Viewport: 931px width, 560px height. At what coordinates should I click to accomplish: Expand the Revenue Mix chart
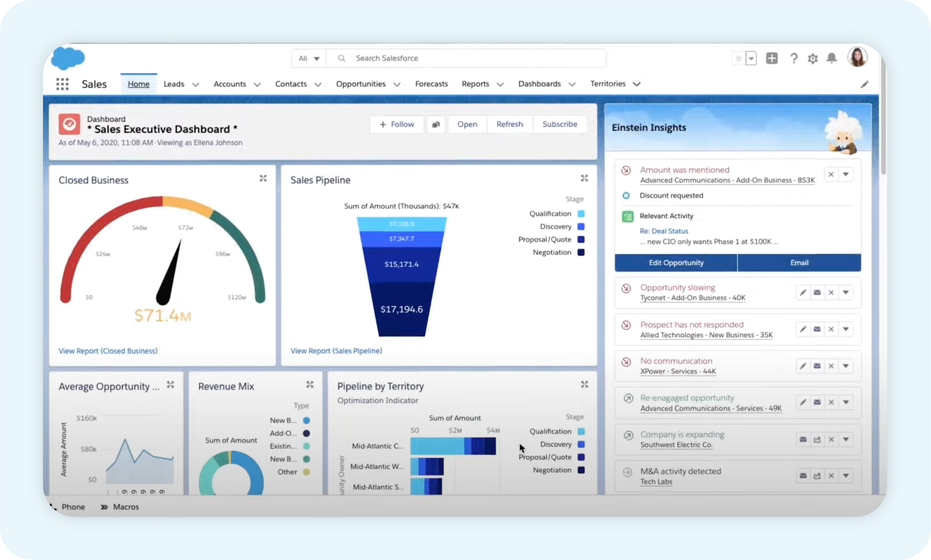click(310, 385)
